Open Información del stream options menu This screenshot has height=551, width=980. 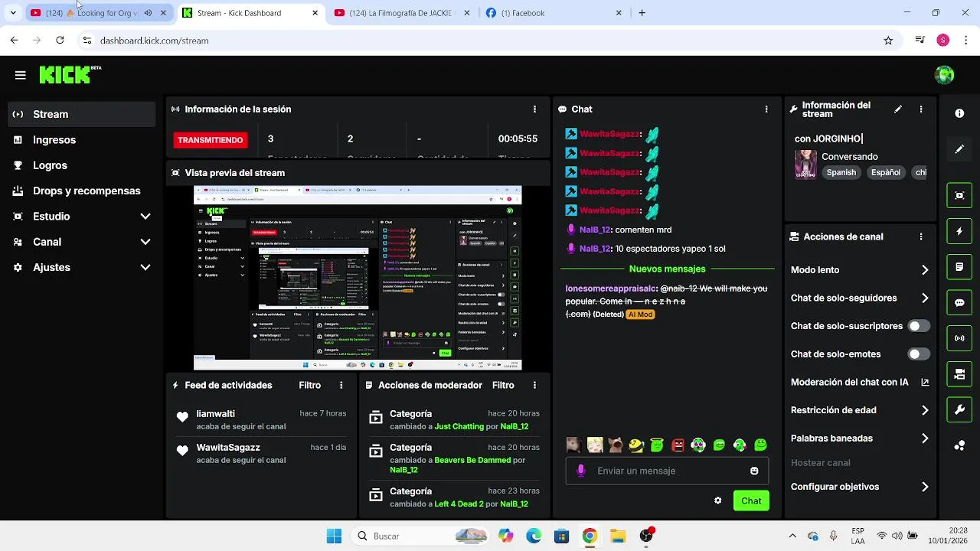tap(921, 109)
